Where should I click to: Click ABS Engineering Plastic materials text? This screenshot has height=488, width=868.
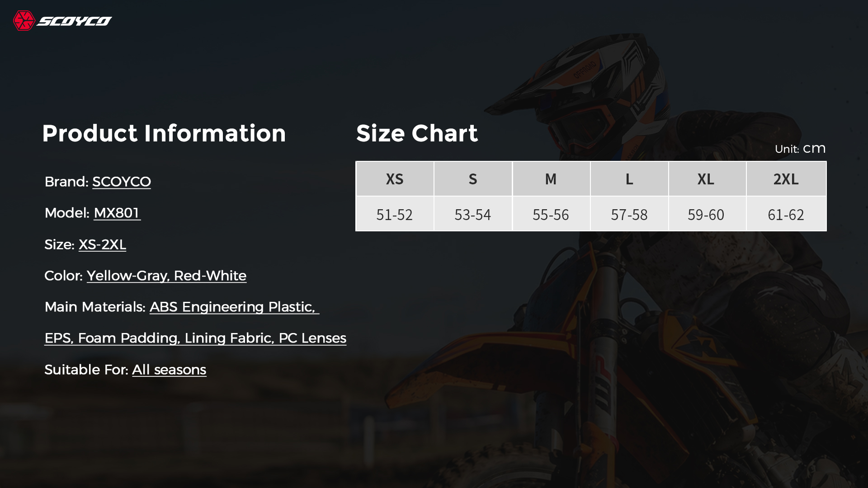pyautogui.click(x=233, y=307)
